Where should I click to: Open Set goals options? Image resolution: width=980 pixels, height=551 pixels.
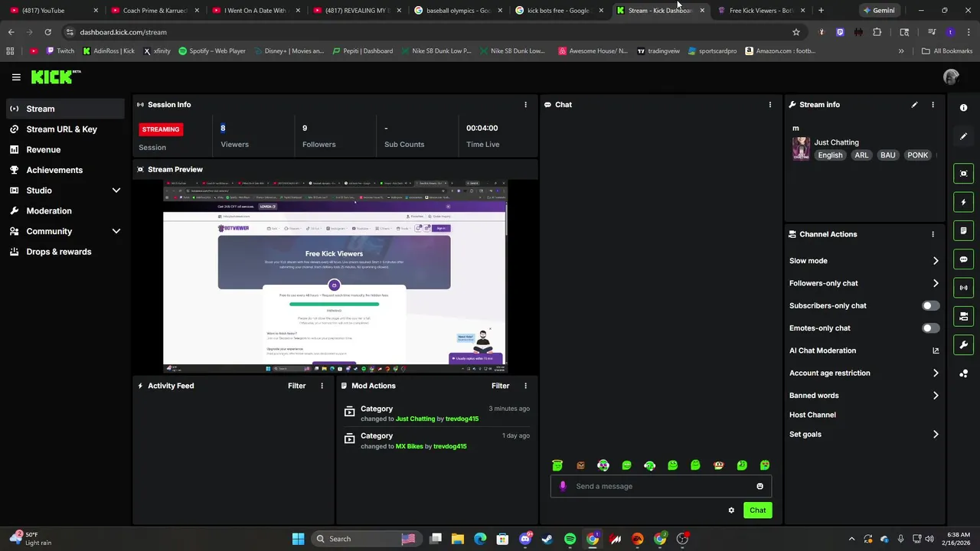pyautogui.click(x=864, y=434)
